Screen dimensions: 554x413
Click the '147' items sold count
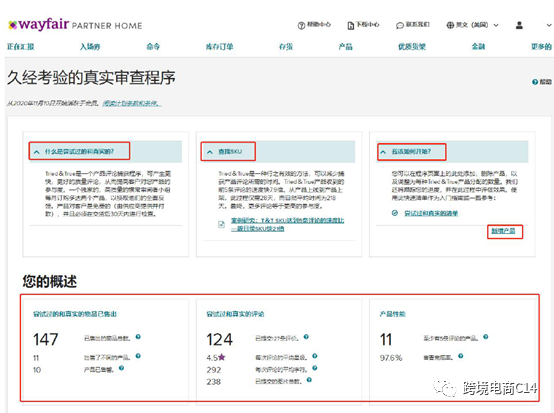[46, 340]
